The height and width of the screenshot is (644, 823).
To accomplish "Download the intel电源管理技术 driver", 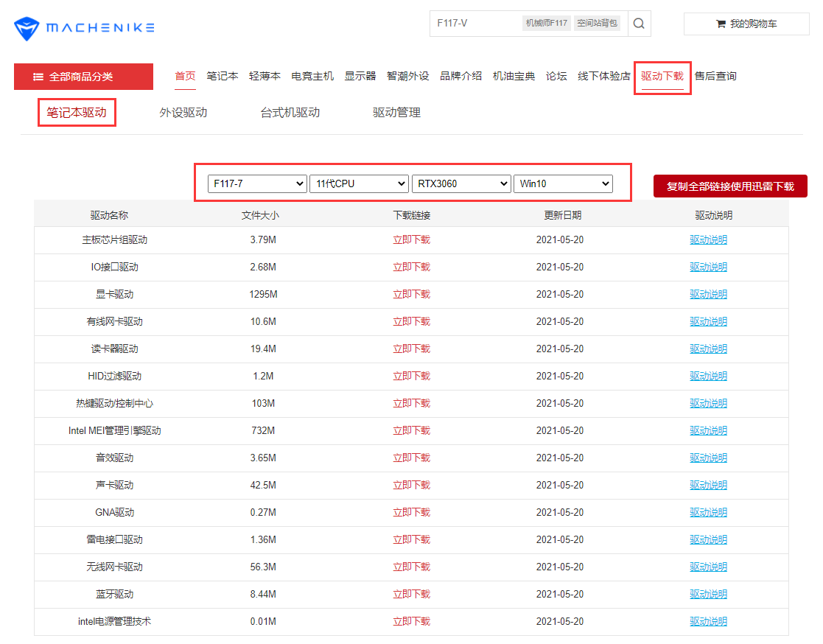I will pos(411,622).
